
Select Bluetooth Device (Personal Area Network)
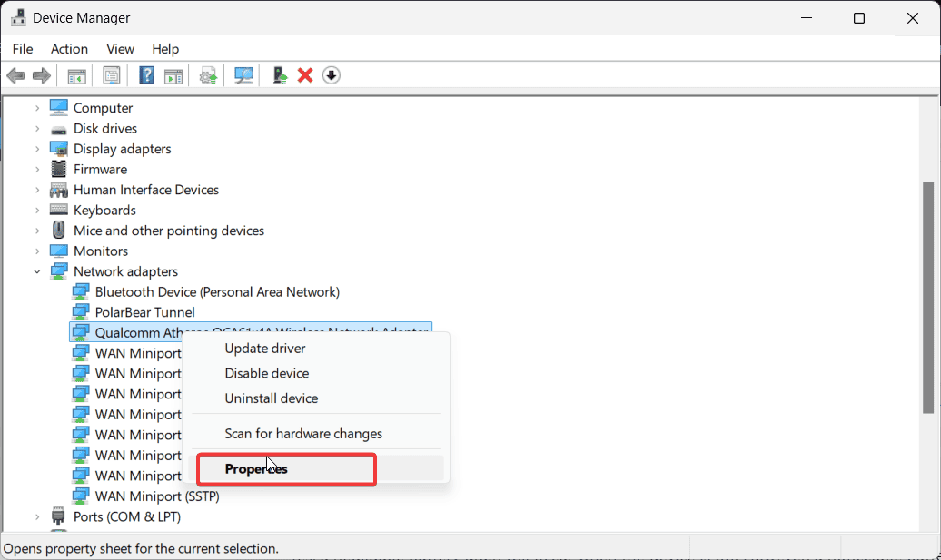[217, 292]
